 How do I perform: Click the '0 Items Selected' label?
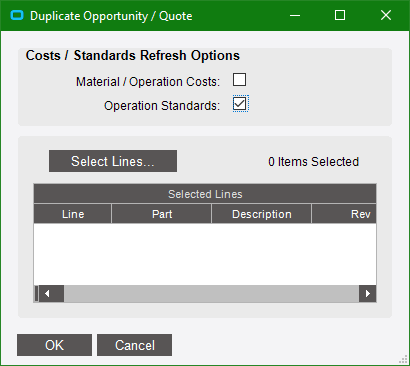314,162
